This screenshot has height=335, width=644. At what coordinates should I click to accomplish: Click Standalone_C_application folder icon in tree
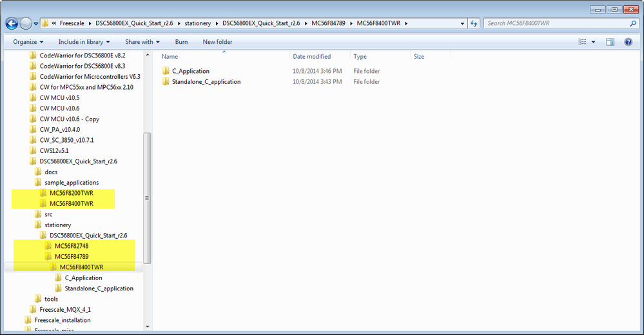pyautogui.click(x=58, y=289)
